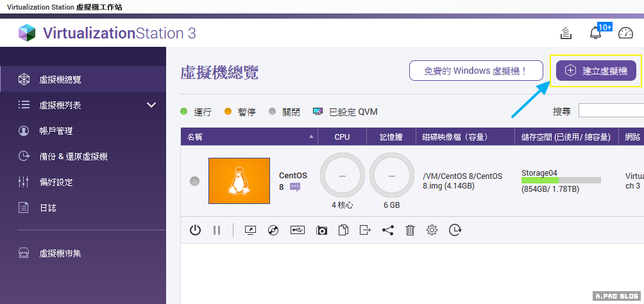Sort by 名稱 column arrow

point(312,137)
